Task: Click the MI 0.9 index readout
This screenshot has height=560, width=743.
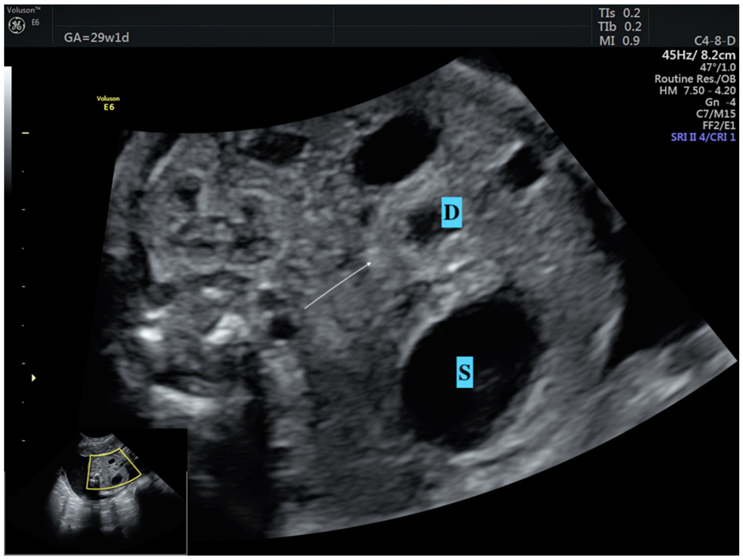Action: [619, 41]
